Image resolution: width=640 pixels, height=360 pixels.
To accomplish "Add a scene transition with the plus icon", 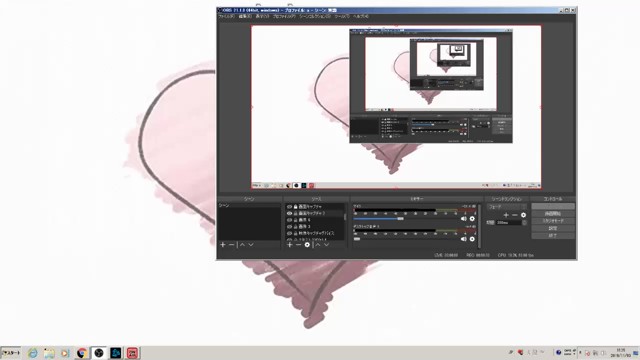I will pos(506,215).
